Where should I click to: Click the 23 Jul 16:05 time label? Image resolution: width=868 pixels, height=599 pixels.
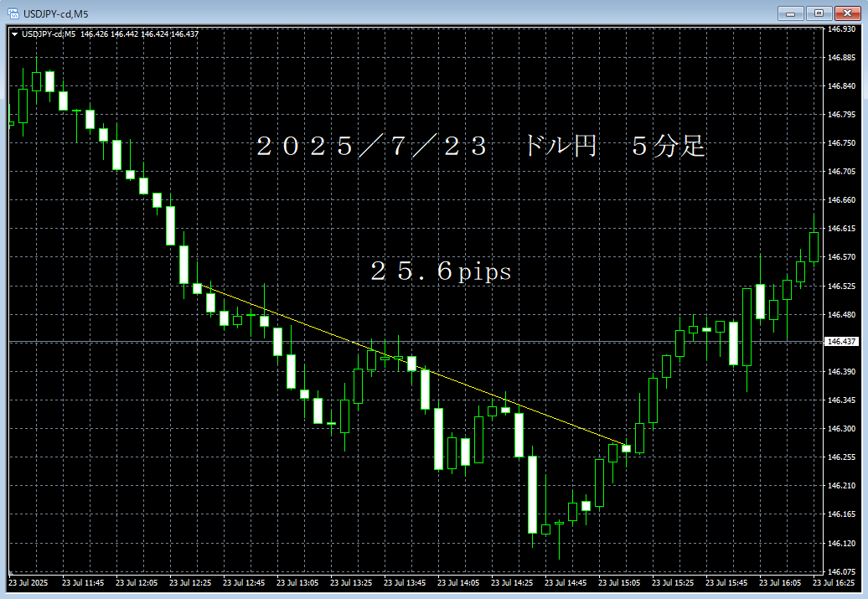tap(781, 583)
